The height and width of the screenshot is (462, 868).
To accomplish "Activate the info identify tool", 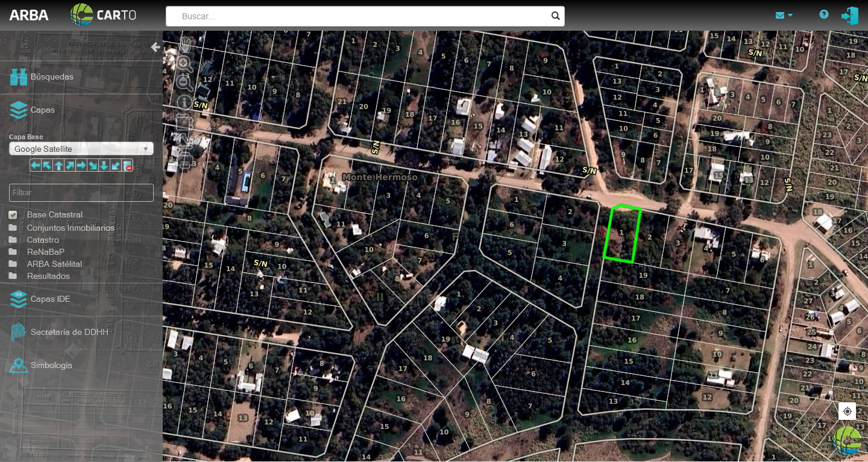I will point(184,102).
